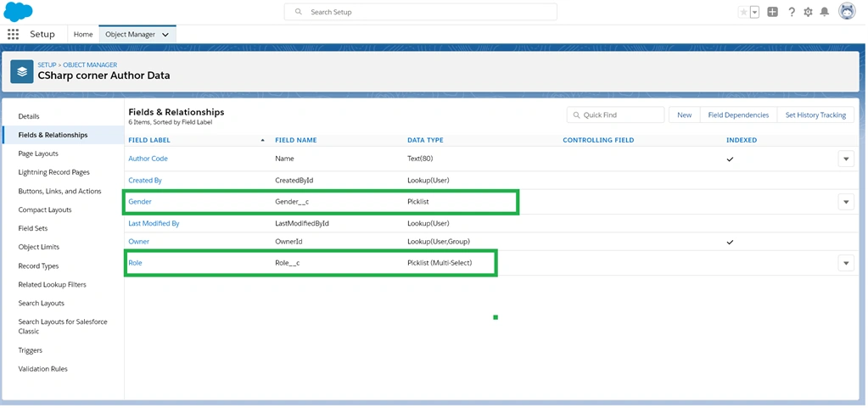Click the Search Setup field
The height and width of the screenshot is (408, 868).
point(421,12)
